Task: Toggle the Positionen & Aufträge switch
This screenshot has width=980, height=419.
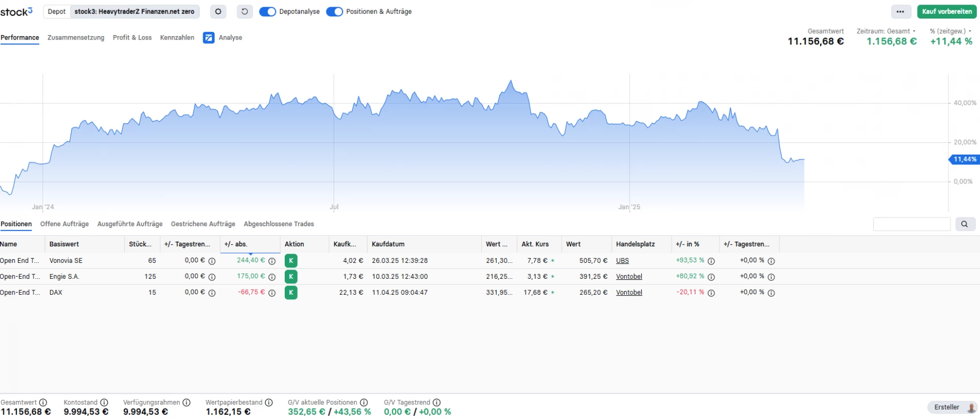Action: (334, 11)
